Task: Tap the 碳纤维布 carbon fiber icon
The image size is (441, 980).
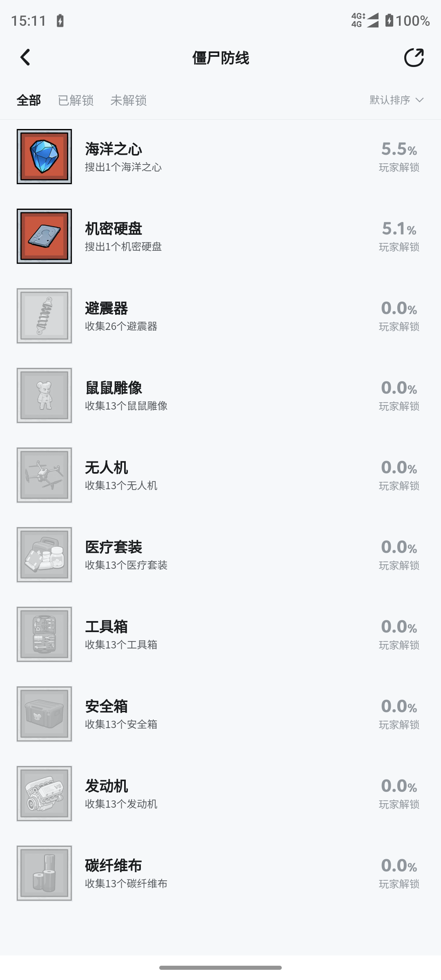Action: pos(44,873)
